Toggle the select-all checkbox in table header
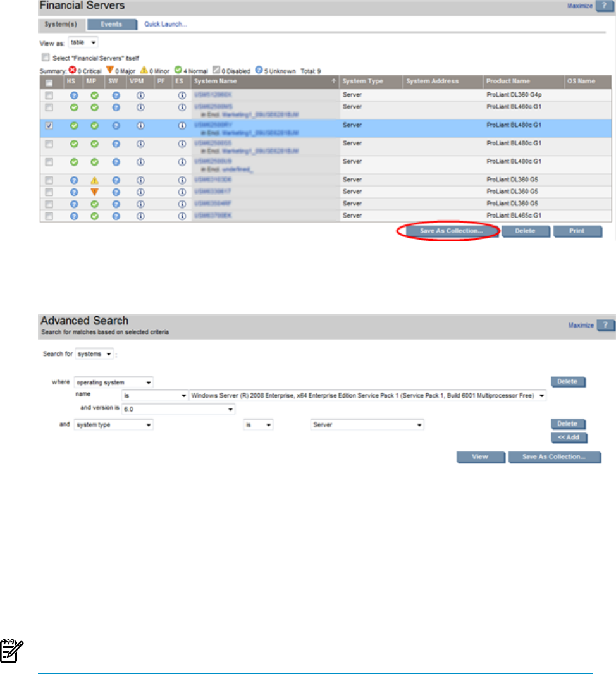Viewport: 616px width, 674px height. click(x=49, y=82)
